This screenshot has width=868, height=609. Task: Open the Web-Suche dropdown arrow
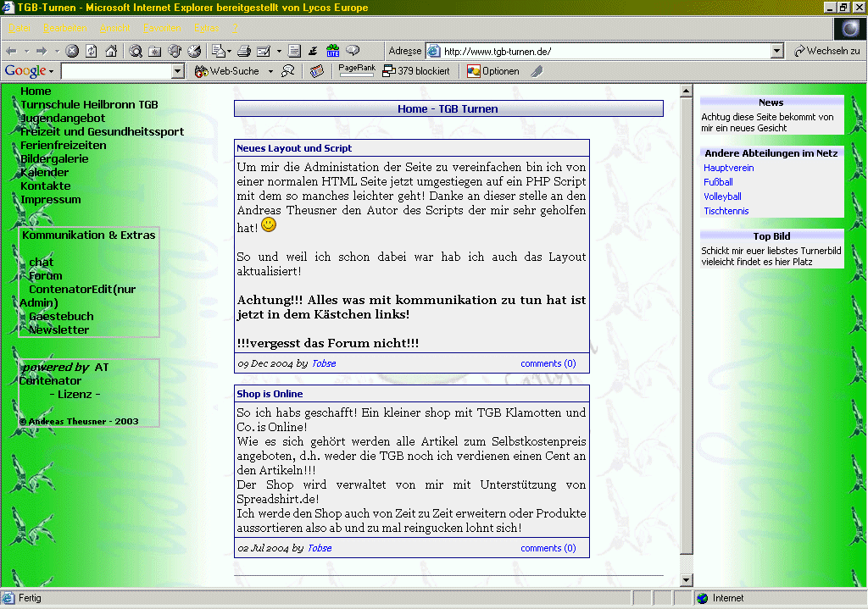click(x=270, y=71)
